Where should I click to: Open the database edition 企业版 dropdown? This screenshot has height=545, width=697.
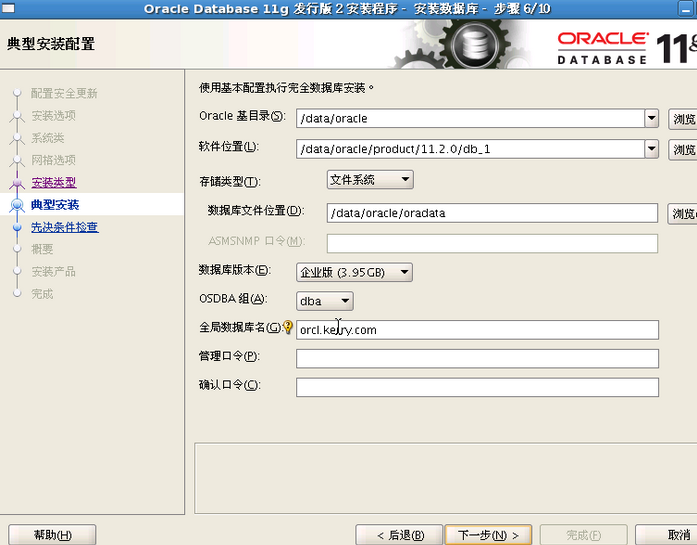click(354, 272)
